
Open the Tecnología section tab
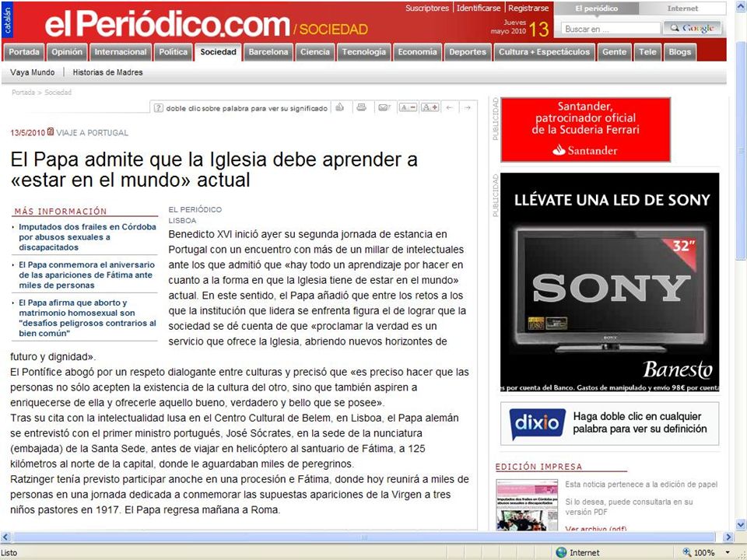(364, 52)
